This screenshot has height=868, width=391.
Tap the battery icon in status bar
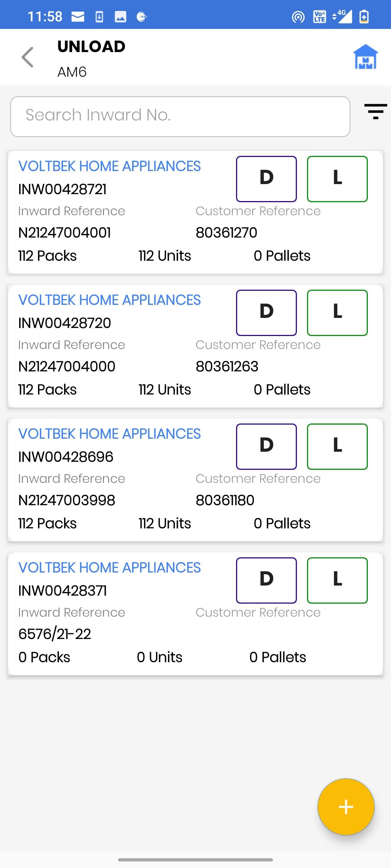pos(364,17)
